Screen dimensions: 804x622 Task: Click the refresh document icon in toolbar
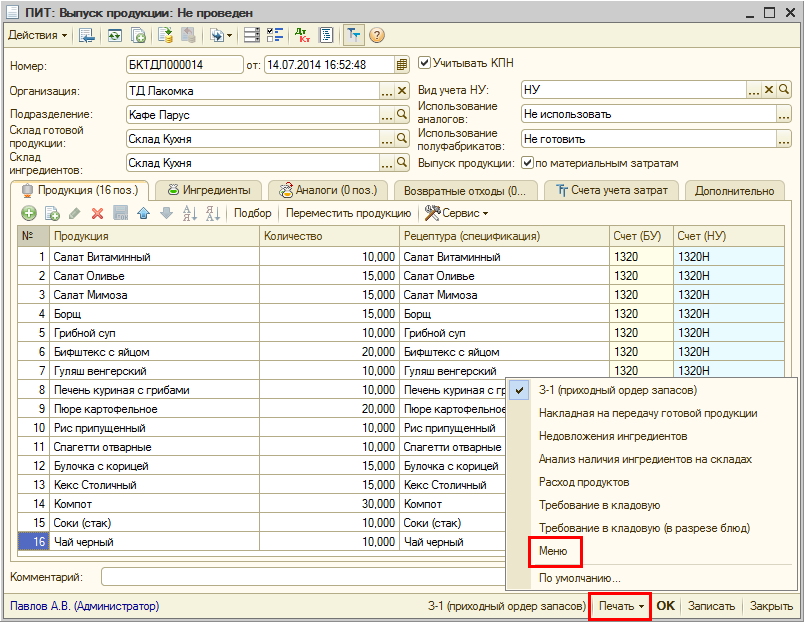coord(114,35)
